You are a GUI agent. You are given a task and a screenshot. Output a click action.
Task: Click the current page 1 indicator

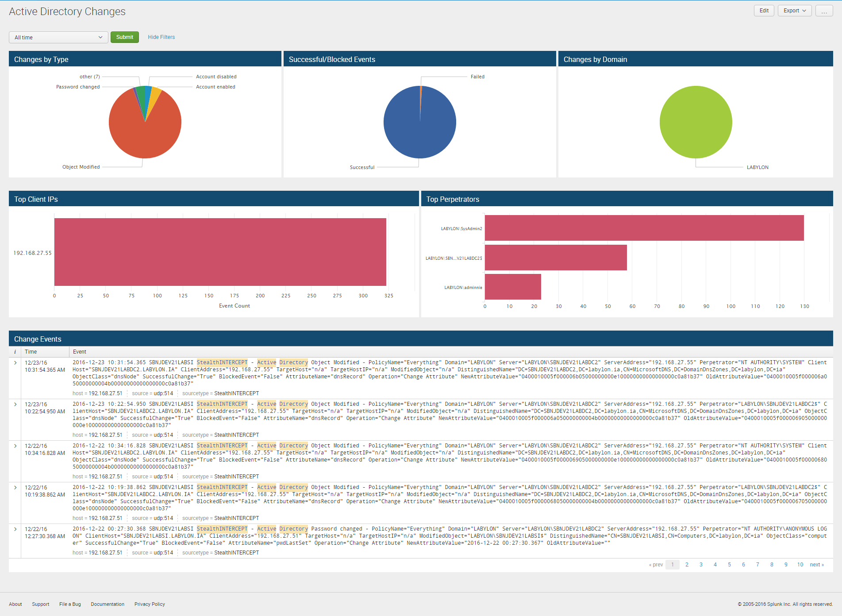673,565
